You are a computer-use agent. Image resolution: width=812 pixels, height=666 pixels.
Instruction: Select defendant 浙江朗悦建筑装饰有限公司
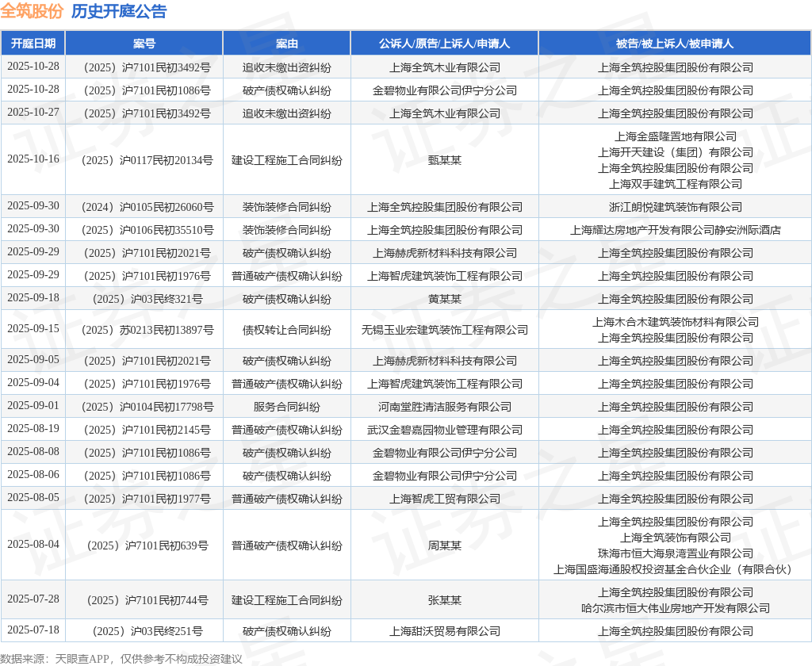click(x=676, y=207)
